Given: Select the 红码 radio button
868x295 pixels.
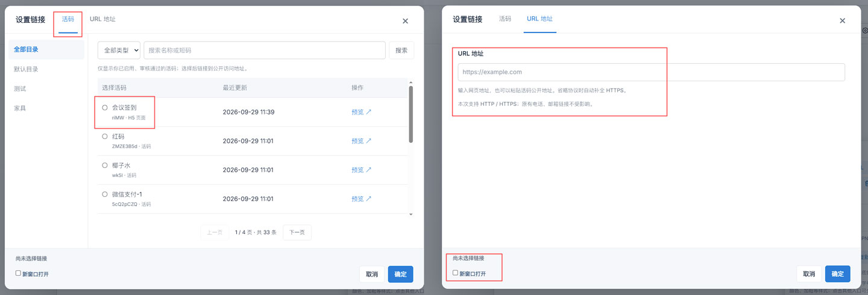Looking at the screenshot, I should 105,137.
